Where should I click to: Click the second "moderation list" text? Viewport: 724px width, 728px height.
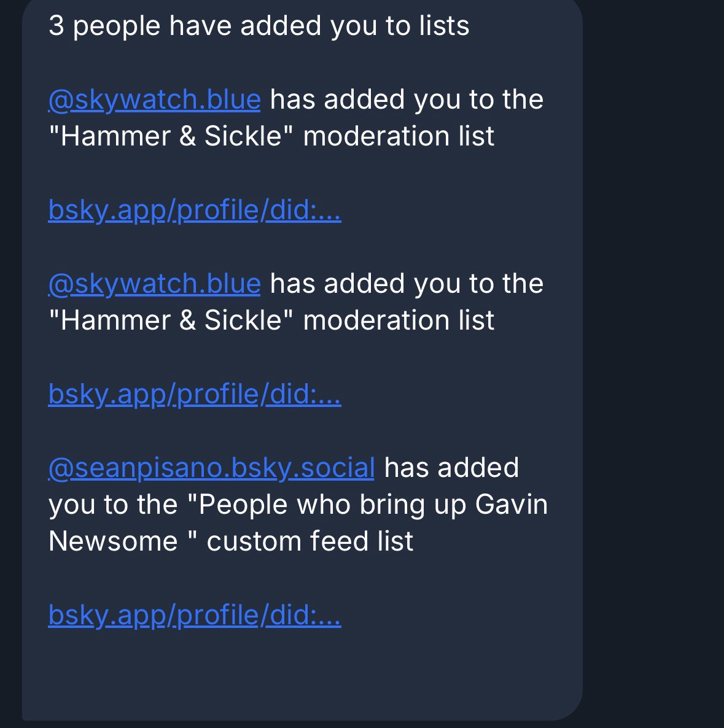(x=399, y=320)
